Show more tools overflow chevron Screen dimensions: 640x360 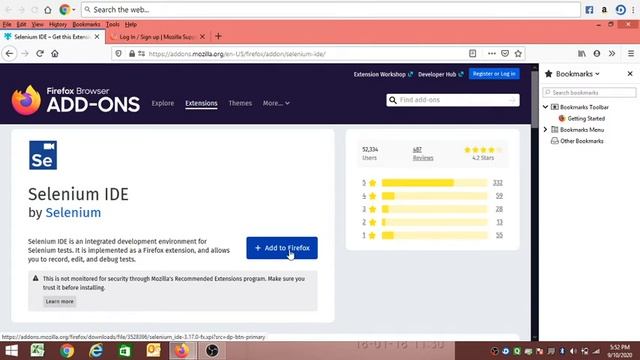(612, 53)
